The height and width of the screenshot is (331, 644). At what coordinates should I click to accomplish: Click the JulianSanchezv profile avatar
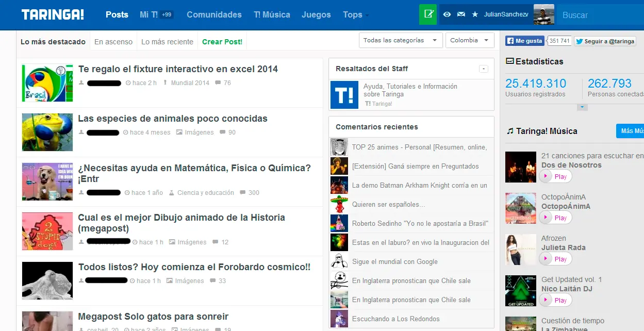click(x=543, y=14)
